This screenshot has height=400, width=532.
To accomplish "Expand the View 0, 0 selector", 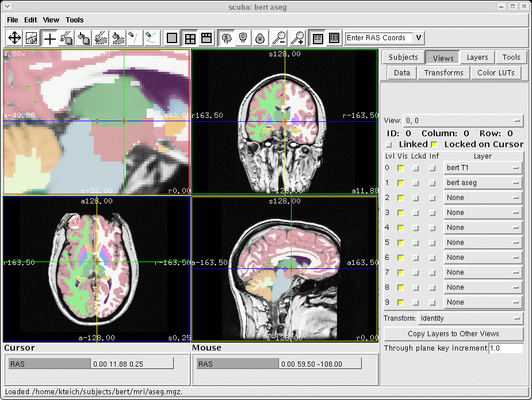I will coord(463,121).
